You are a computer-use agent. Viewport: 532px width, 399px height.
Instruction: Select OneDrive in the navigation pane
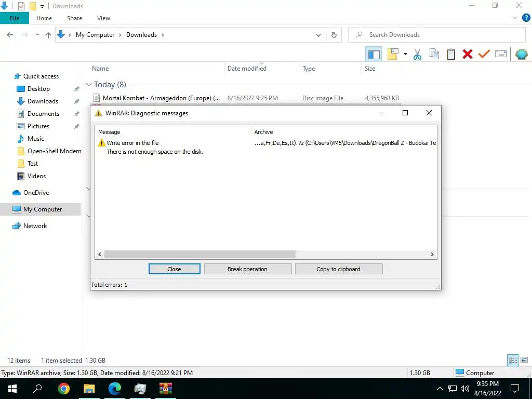(x=36, y=193)
